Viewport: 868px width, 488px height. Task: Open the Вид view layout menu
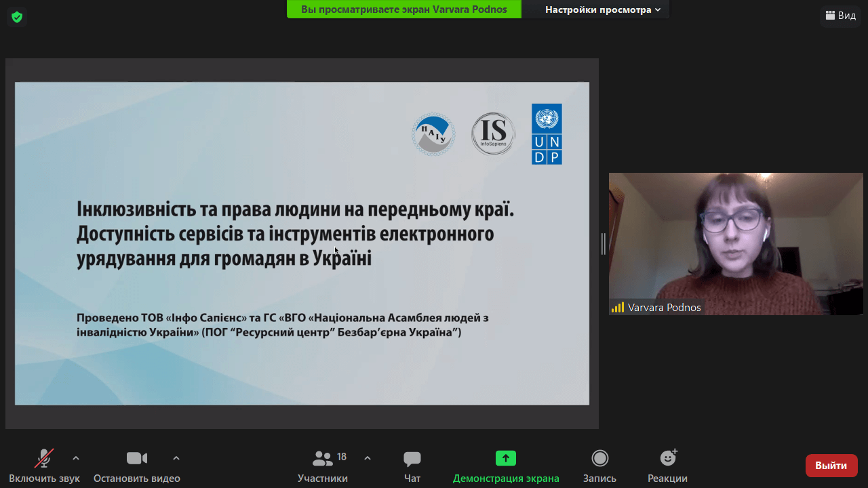[841, 16]
